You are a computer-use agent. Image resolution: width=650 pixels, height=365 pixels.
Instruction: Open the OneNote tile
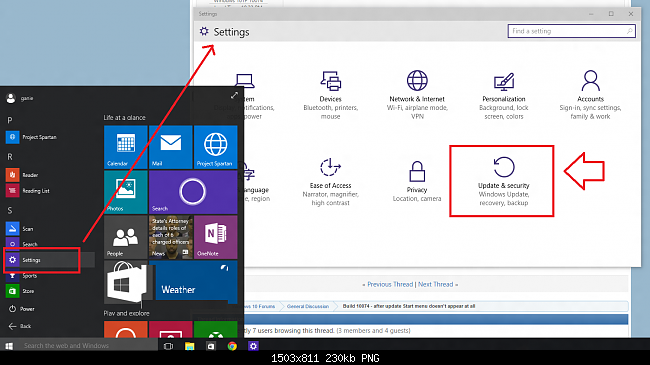(x=216, y=237)
